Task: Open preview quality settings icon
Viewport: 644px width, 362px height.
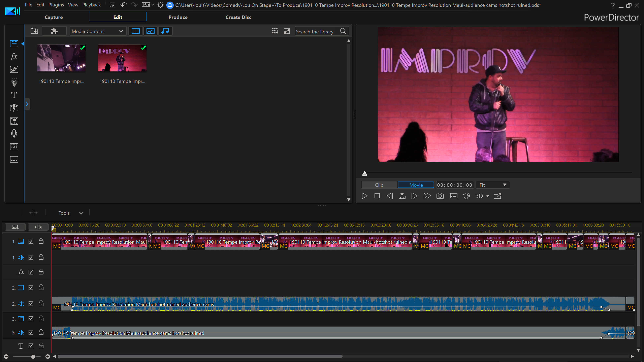Action: pyautogui.click(x=454, y=196)
